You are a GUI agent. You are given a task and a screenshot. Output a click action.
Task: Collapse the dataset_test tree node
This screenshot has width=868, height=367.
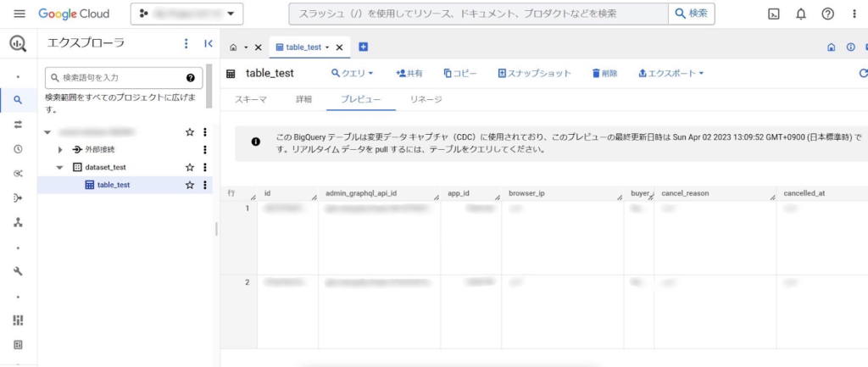click(x=60, y=168)
